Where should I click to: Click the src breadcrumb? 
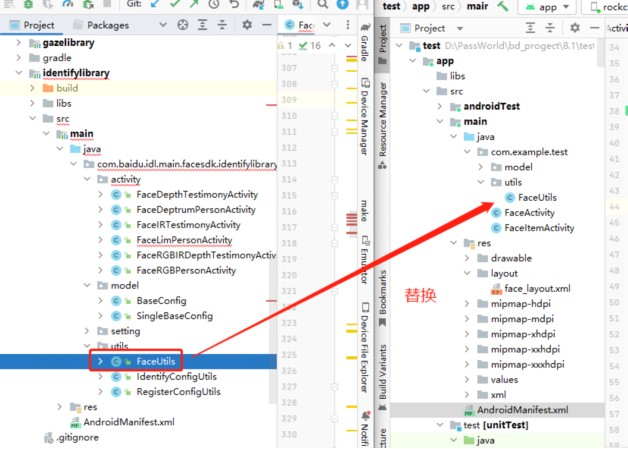click(448, 6)
